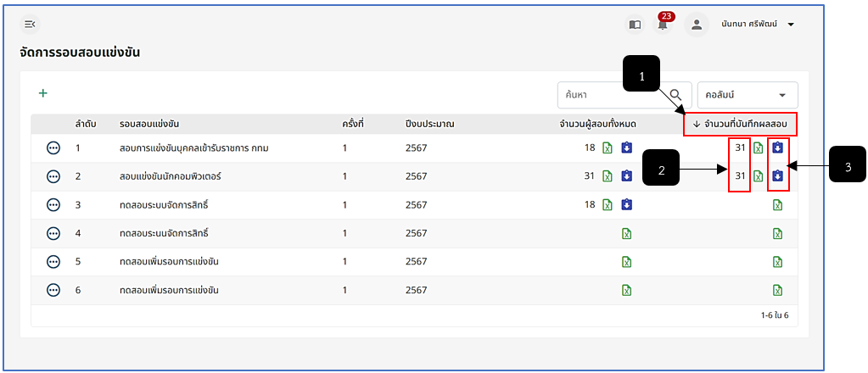Viewport: 868px width, 373px height.
Task: Import examinee list via blue icon, row 3
Action: tap(627, 205)
